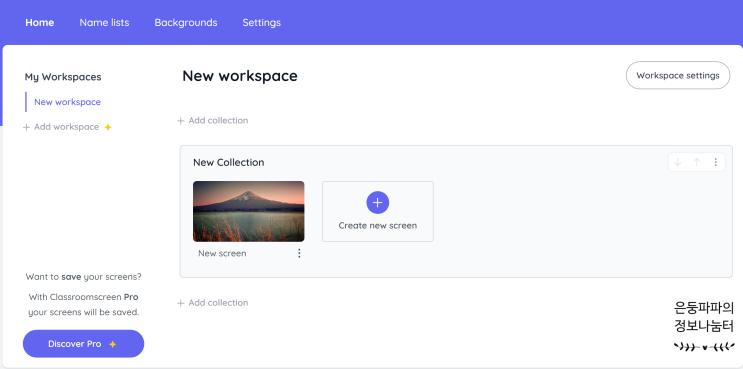Move New Collection down with arrow icon
This screenshot has width=743, height=369.
[678, 162]
